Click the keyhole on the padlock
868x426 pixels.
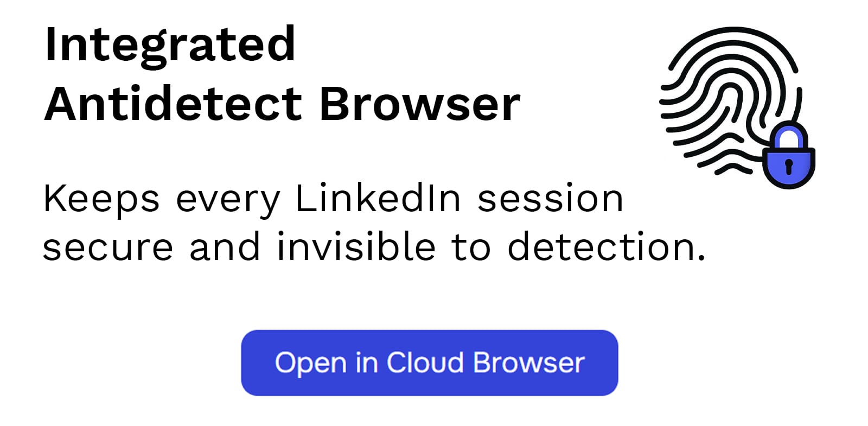[x=789, y=166]
